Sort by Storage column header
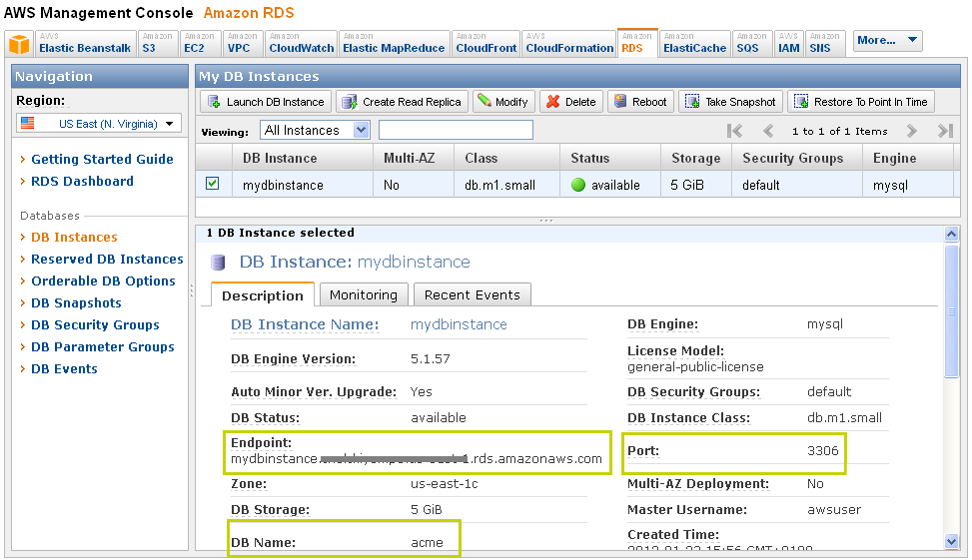Screen dimensions: 972x560 pos(696,158)
